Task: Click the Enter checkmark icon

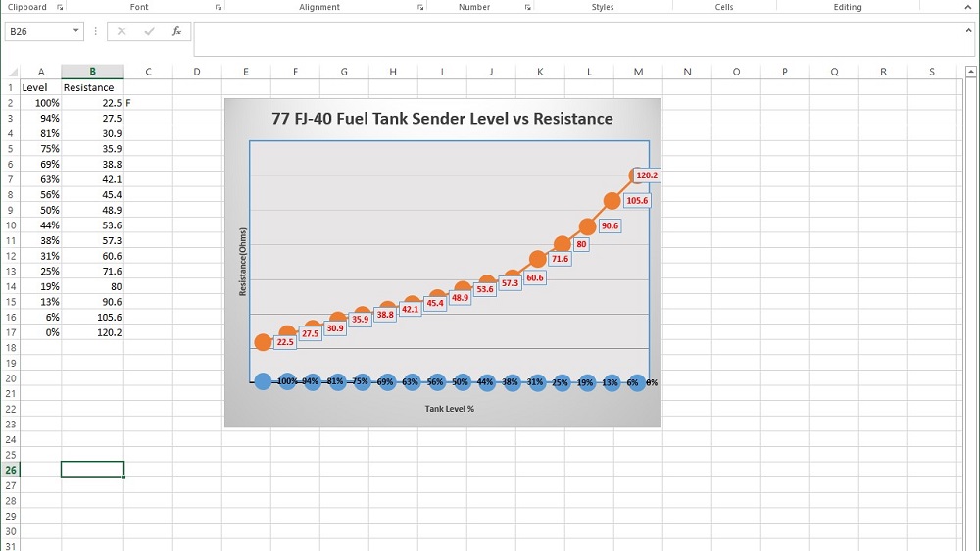Action: click(x=149, y=31)
